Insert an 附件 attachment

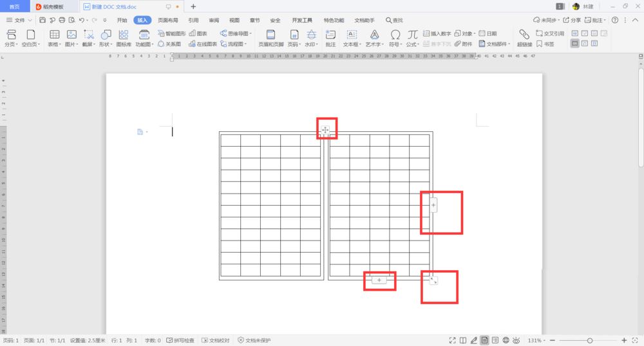point(463,44)
